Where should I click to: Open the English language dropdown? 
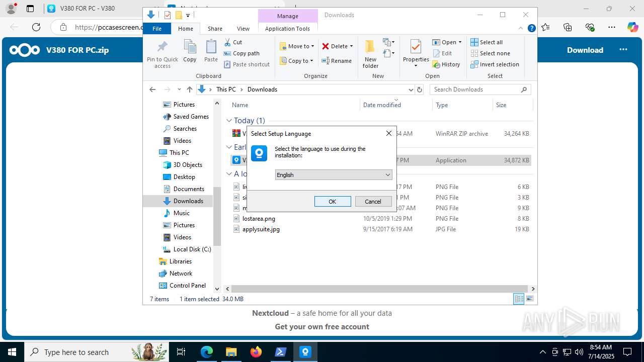334,174
